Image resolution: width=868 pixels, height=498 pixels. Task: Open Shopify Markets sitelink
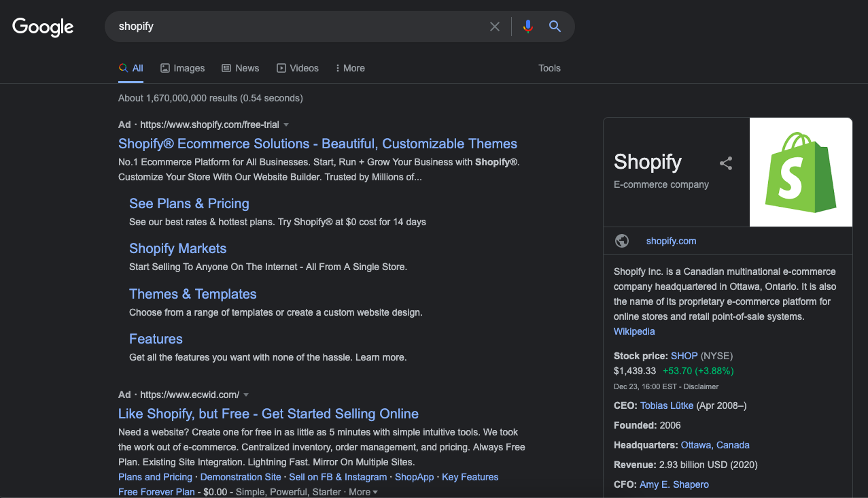tap(177, 248)
